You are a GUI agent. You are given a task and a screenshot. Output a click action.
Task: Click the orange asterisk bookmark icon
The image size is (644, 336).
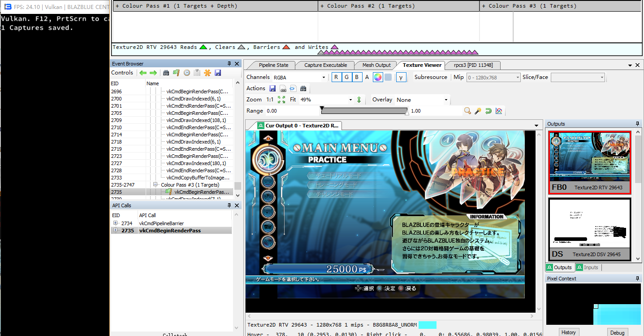pyautogui.click(x=207, y=73)
